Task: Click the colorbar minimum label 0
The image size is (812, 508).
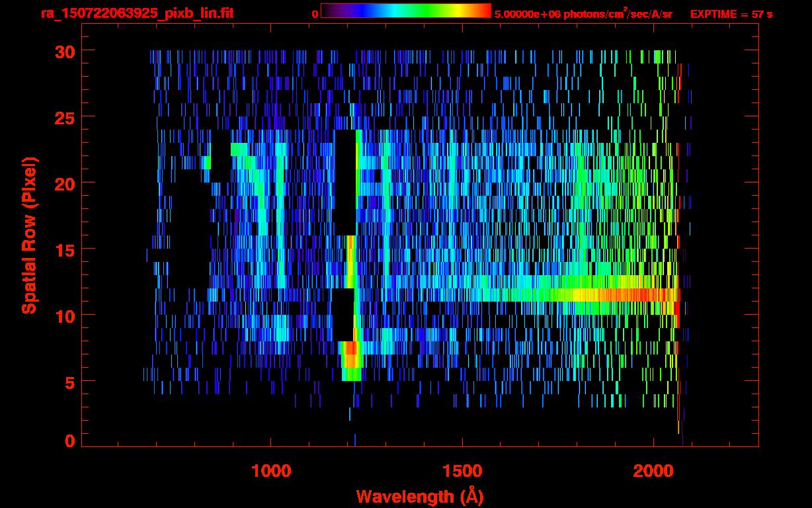Action: point(315,14)
